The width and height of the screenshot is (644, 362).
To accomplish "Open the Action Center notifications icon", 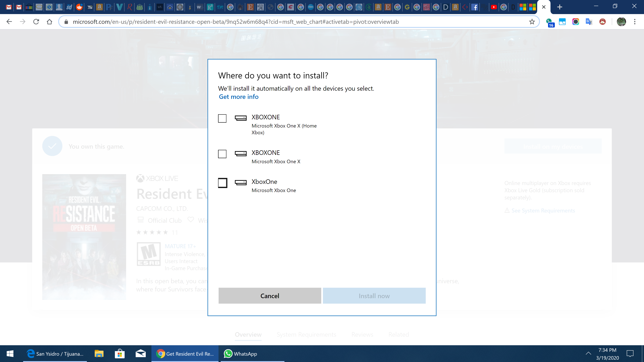I will pyautogui.click(x=630, y=353).
